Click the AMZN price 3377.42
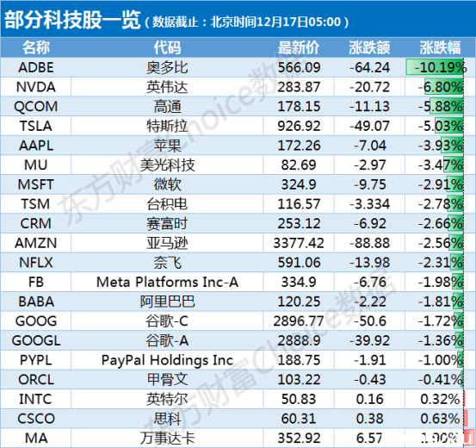The image size is (476, 448). (x=299, y=243)
